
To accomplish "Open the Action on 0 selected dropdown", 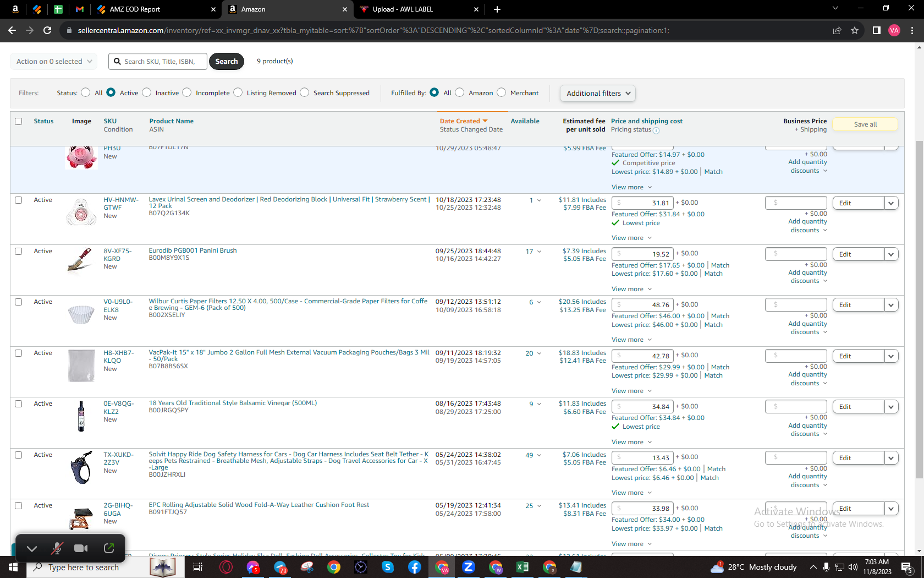I will coord(54,61).
